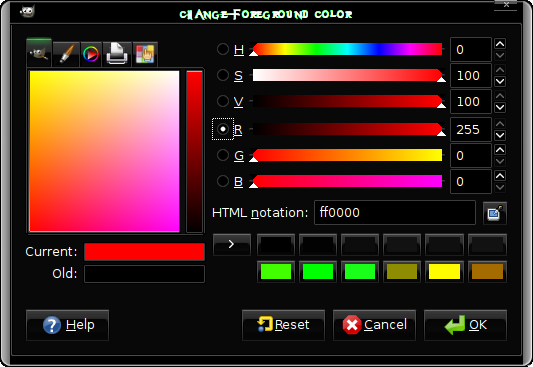This screenshot has height=367, width=533.
Task: Click the Hue rainbow slider
Action: [347, 49]
